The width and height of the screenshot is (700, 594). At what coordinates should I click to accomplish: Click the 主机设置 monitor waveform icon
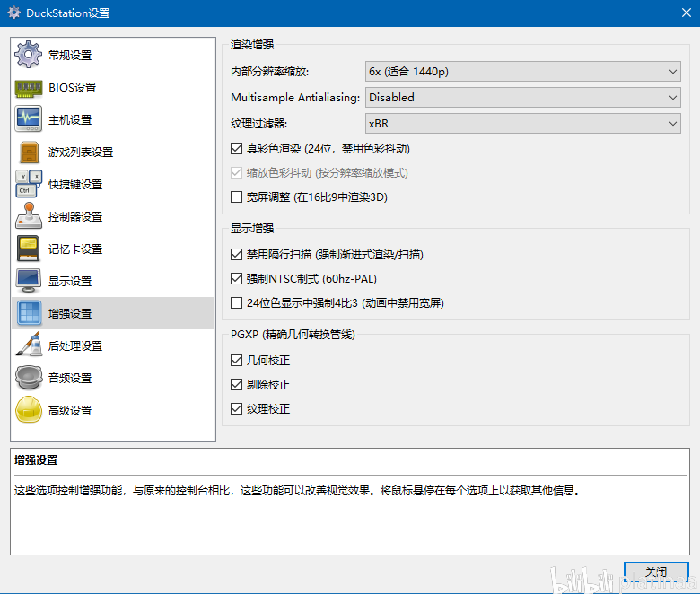[28, 119]
